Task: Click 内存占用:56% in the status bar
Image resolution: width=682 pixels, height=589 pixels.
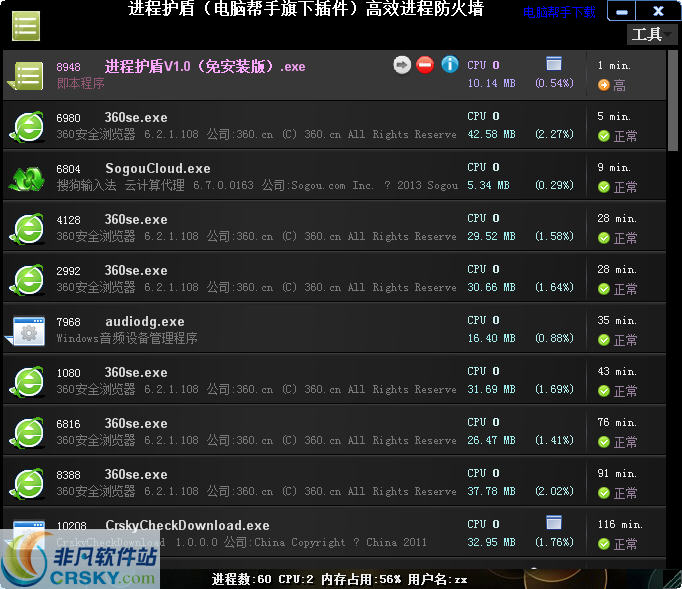Action: (361, 579)
